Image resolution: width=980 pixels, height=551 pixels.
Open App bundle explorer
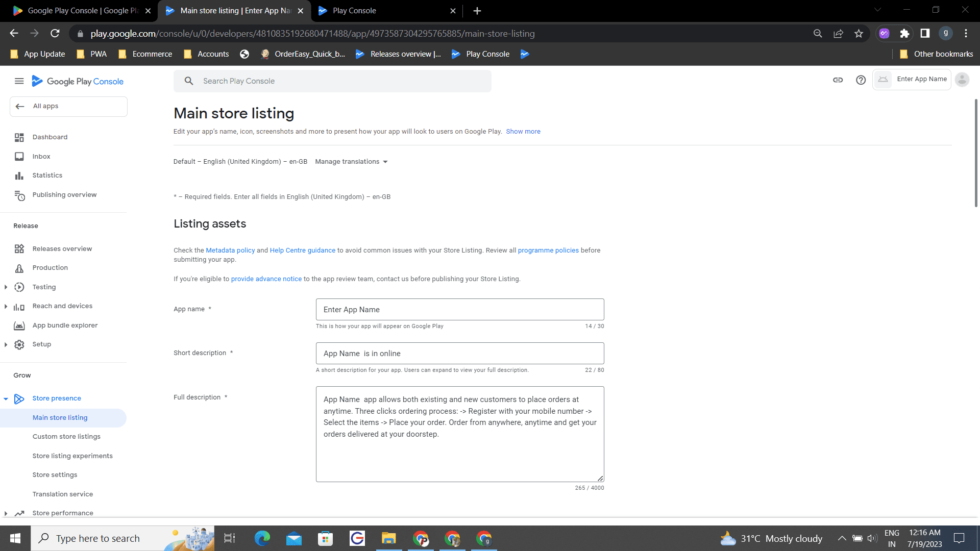65,325
